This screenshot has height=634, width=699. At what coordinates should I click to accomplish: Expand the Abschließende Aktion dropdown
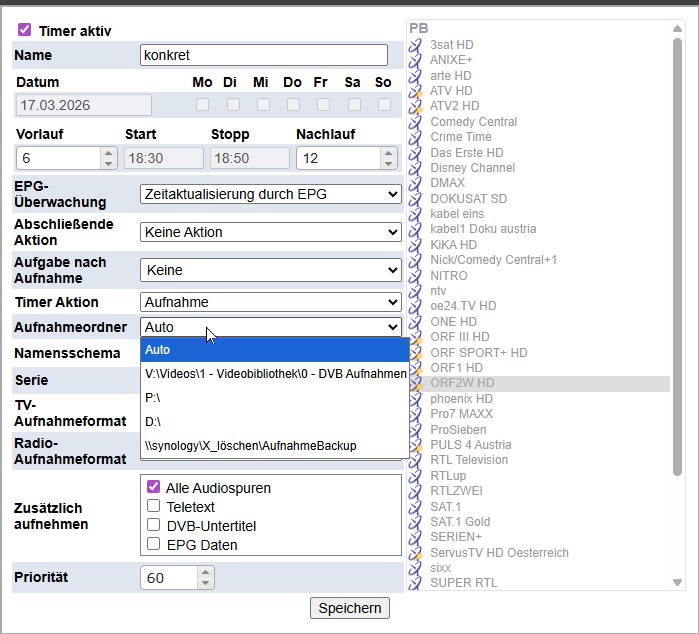point(270,232)
